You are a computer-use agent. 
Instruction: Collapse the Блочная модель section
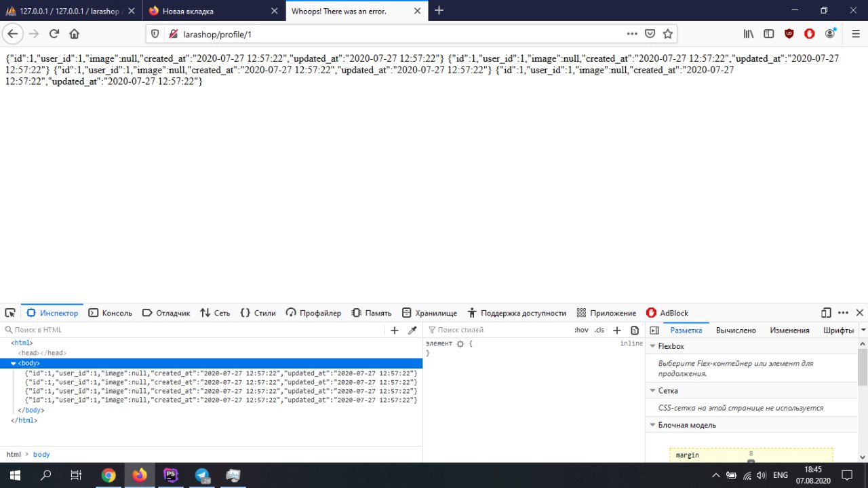[x=652, y=425]
